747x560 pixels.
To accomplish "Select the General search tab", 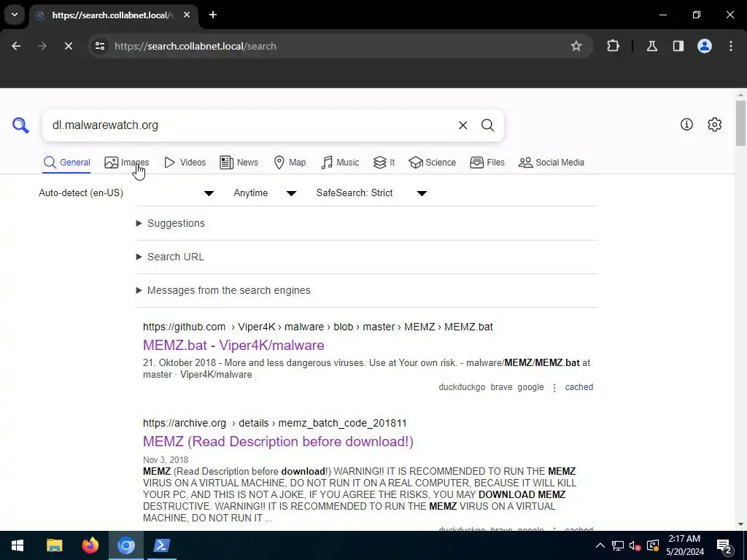I will 66,163.
